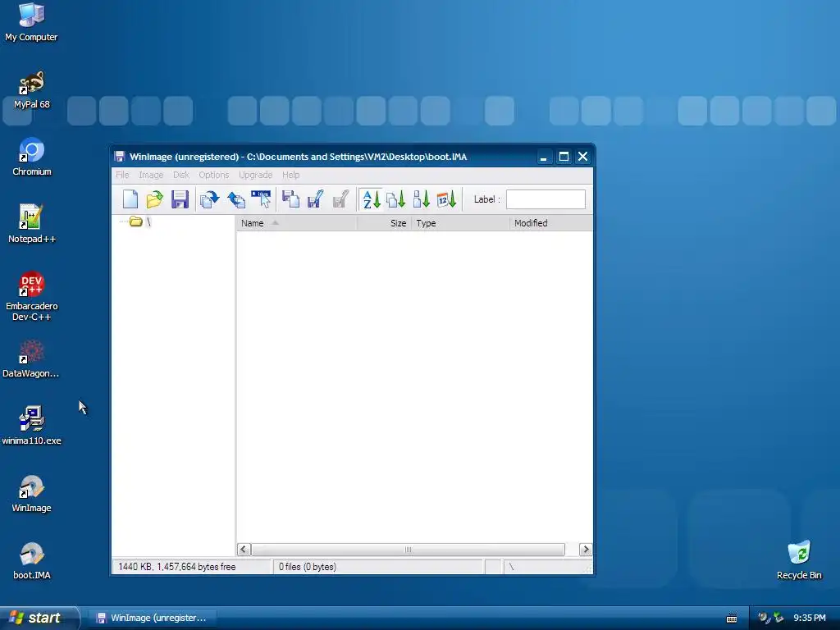Open the Image menu

pos(151,175)
